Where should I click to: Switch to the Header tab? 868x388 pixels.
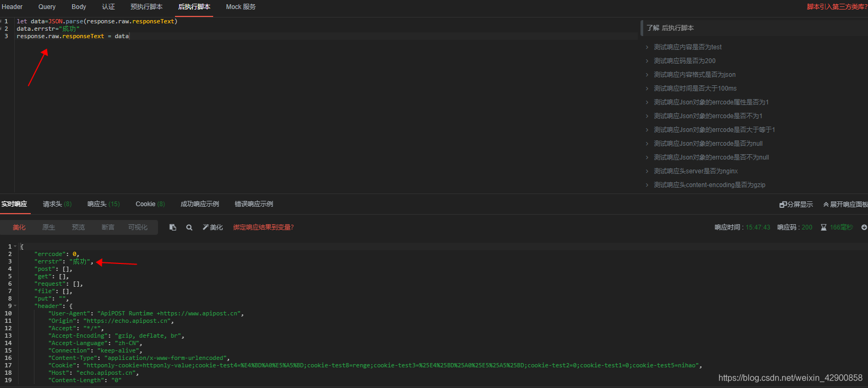(12, 7)
